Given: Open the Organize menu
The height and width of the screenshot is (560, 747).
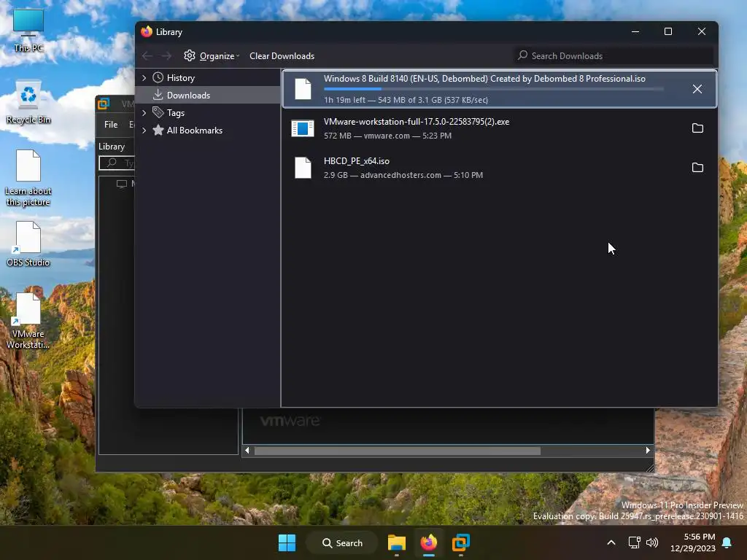Looking at the screenshot, I should click(x=212, y=56).
